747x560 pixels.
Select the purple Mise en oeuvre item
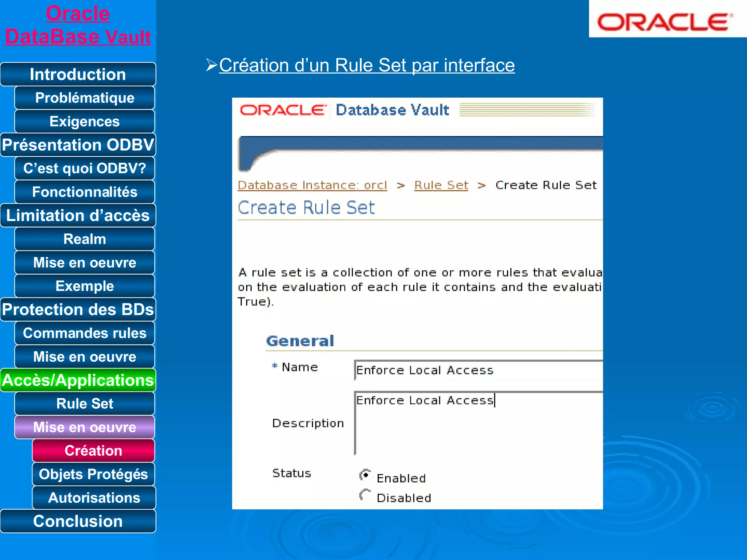click(85, 427)
